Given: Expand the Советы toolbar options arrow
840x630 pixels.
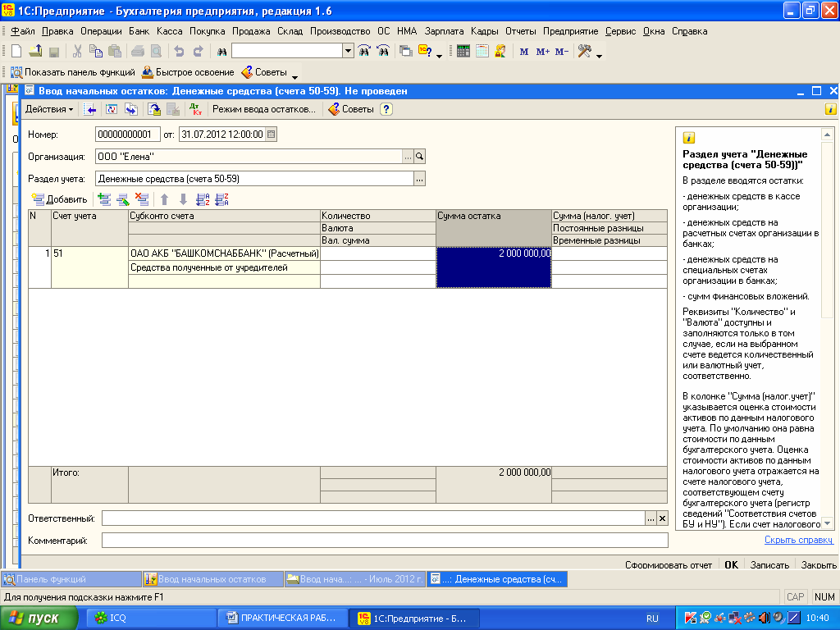Looking at the screenshot, I should click(294, 78).
